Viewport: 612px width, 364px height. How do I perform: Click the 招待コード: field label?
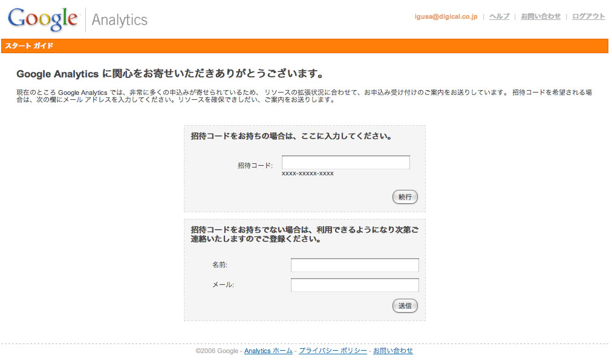tap(255, 165)
